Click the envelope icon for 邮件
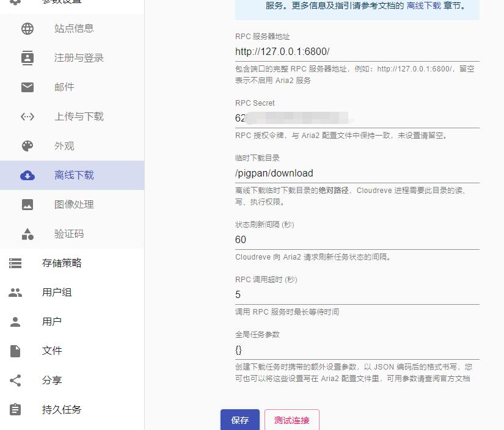This screenshot has height=430, width=504. (27, 87)
